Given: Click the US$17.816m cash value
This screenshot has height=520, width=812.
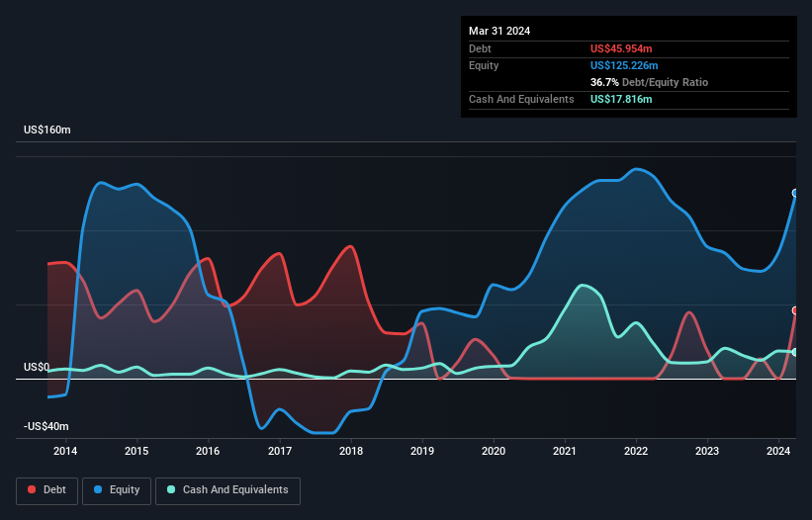Looking at the screenshot, I should tap(621, 99).
